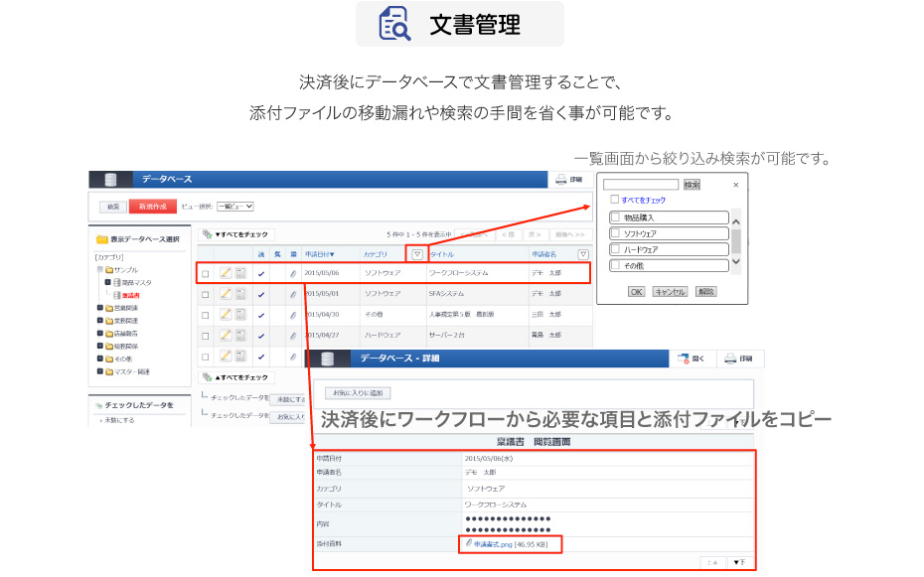Open the ビュー選択 view dropdown
The height and width of the screenshot is (577, 924).
[235, 206]
